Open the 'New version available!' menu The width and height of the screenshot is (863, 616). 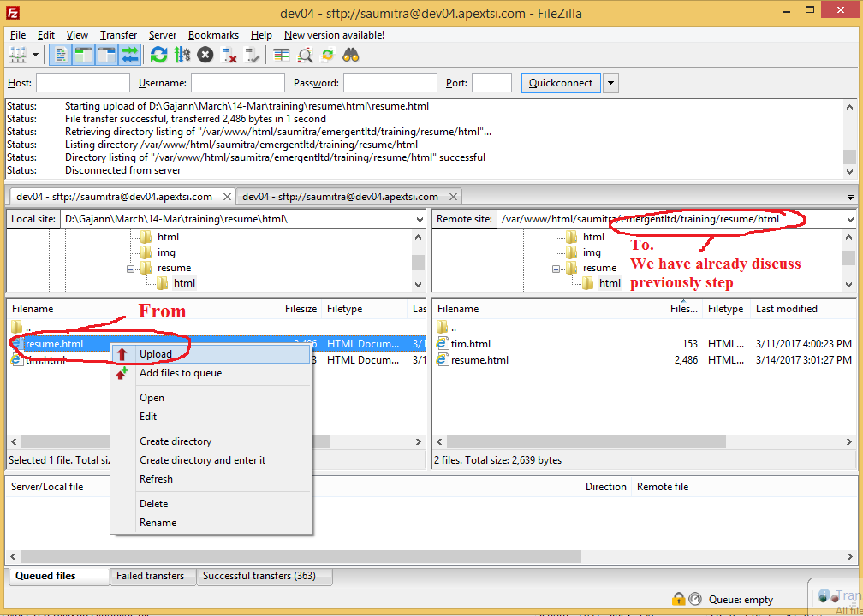point(334,35)
